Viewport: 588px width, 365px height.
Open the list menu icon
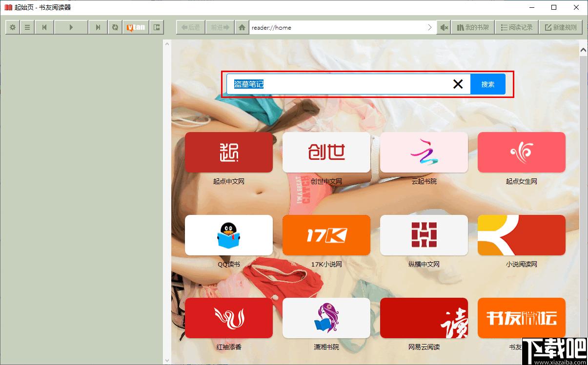27,27
